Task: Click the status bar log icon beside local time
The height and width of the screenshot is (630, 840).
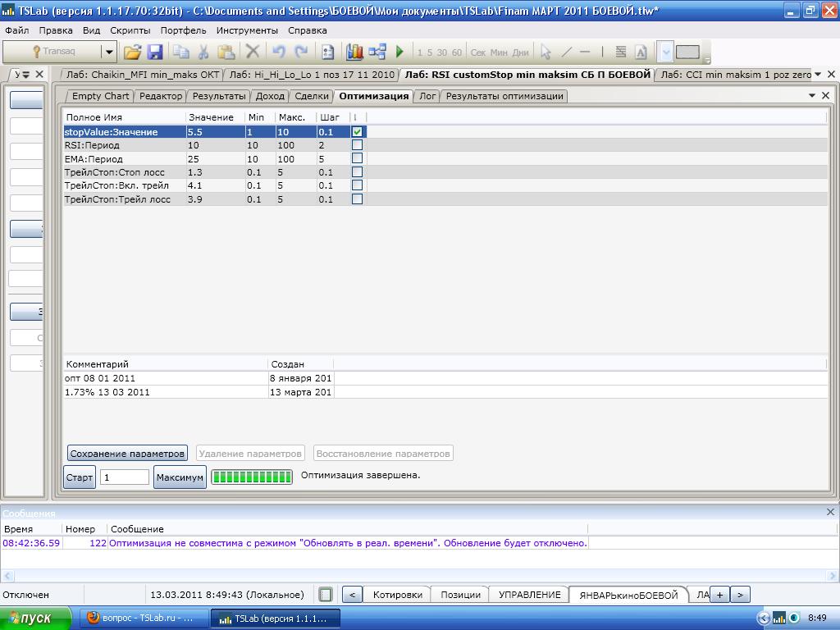Action: click(326, 595)
